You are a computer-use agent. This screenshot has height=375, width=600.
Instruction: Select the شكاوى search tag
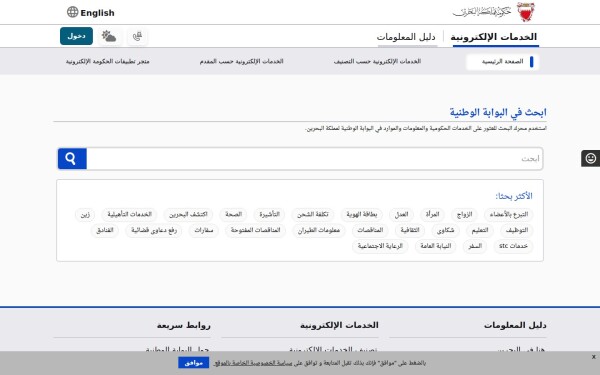coord(445,230)
